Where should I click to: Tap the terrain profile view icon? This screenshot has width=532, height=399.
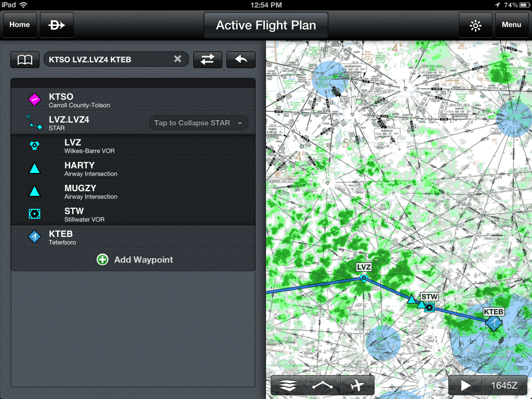[323, 385]
